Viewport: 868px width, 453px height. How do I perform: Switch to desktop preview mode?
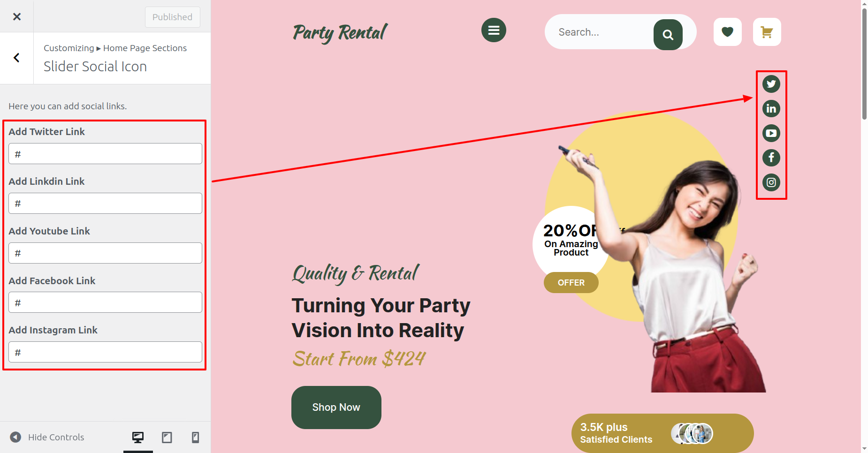(138, 438)
